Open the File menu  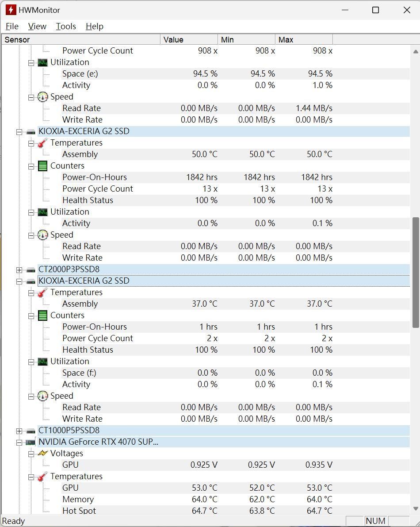tap(12, 26)
